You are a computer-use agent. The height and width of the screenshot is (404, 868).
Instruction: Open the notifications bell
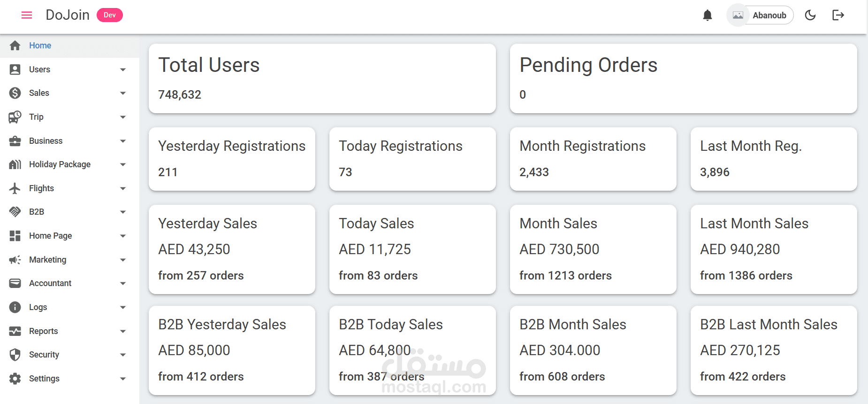708,15
